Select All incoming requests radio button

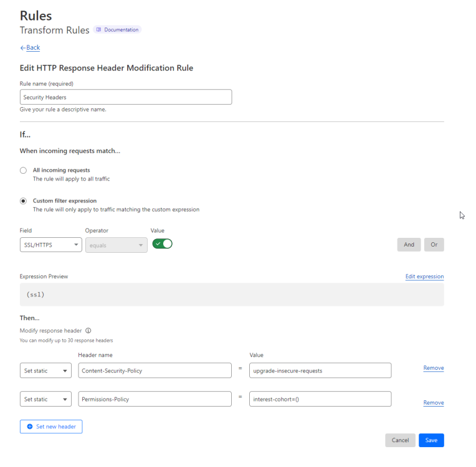23,170
